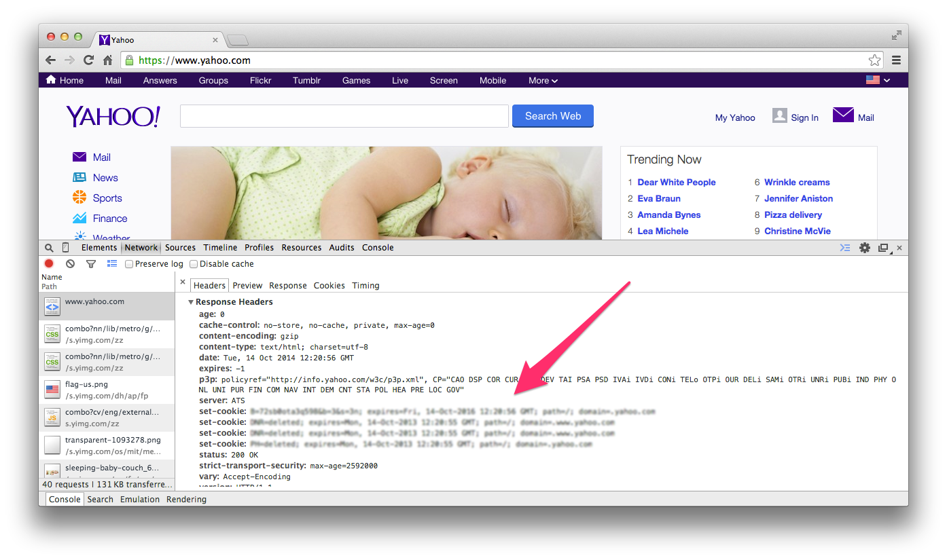
Task: Select flag-us.png request row
Action: [x=107, y=390]
